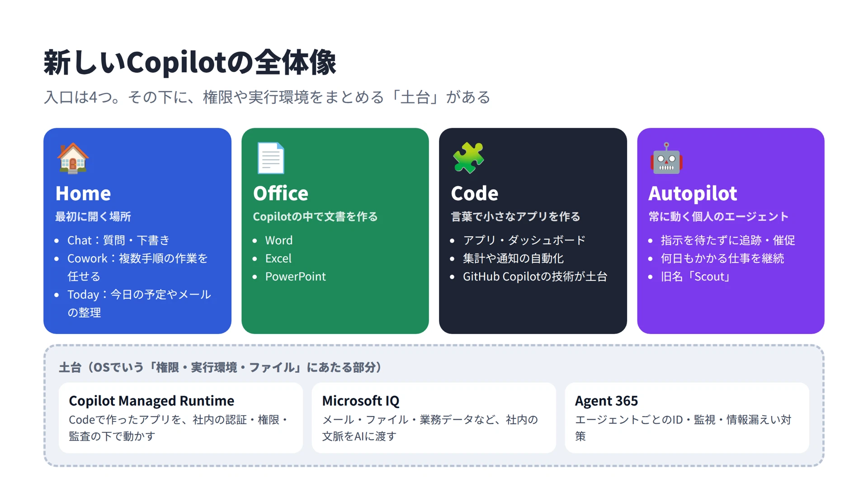Click the description starting メール・ファイル・業務データ

click(430, 428)
